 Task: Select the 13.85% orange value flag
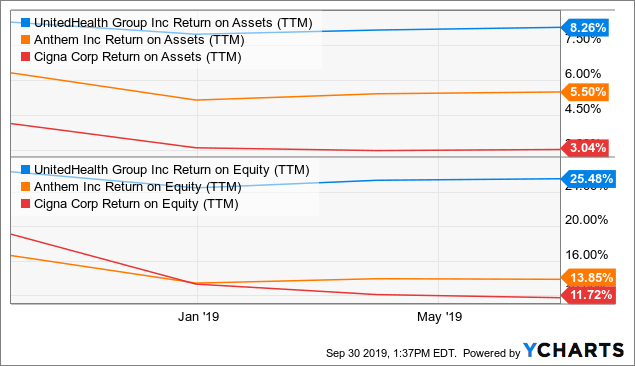588,278
